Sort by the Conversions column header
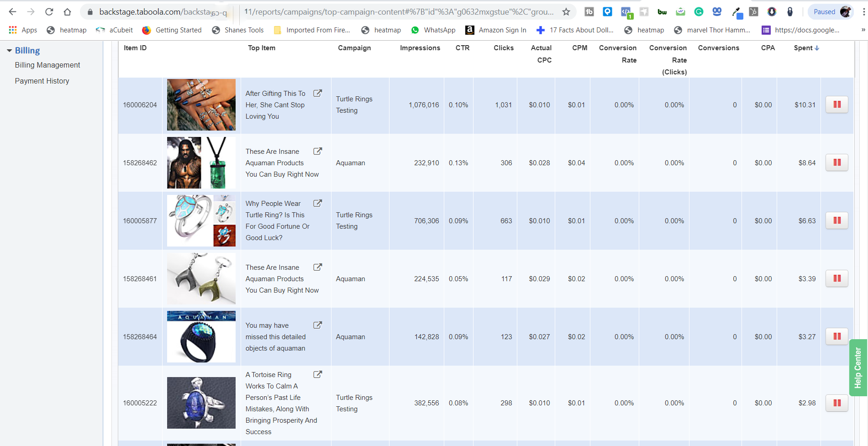Screen dimensions: 868x446 tap(719, 48)
